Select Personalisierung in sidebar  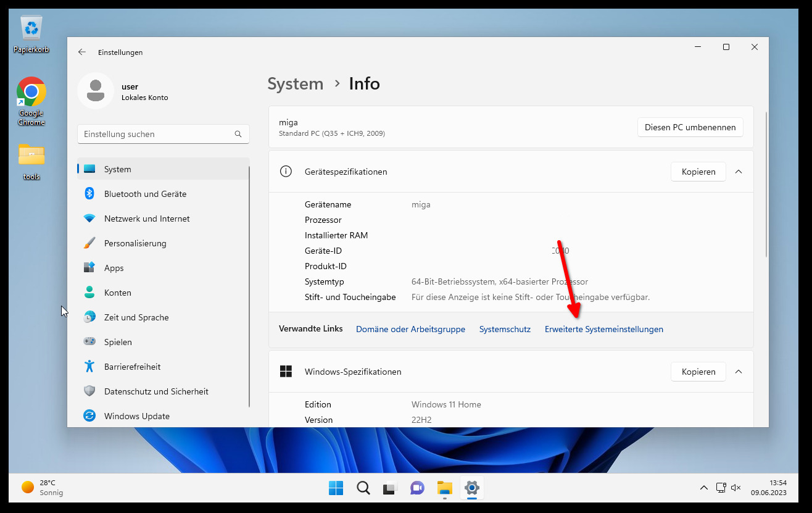tap(163, 243)
